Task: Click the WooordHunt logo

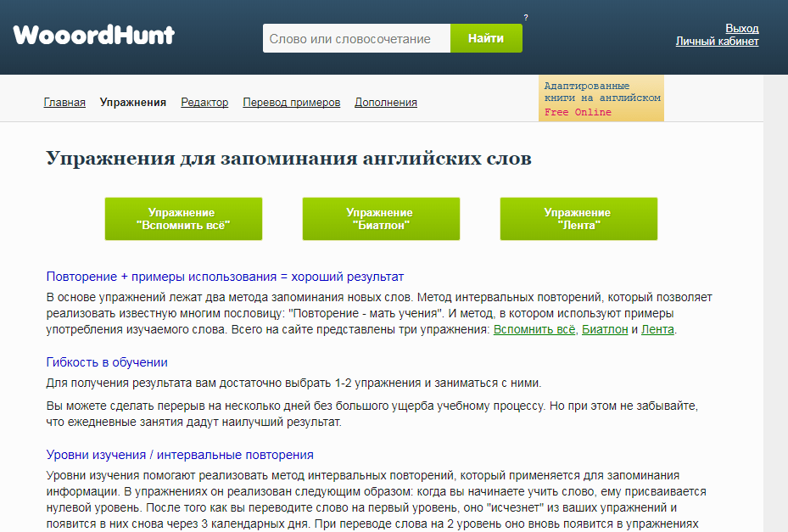Action: point(93,34)
